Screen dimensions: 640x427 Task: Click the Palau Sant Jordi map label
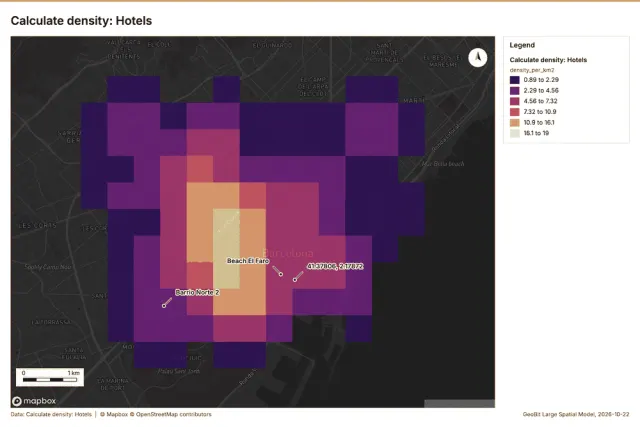pos(179,371)
